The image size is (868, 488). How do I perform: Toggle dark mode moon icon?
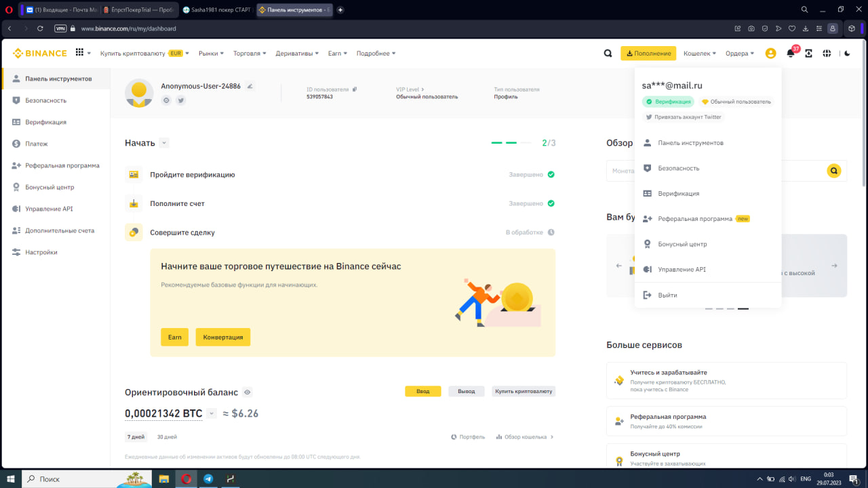[x=847, y=54]
